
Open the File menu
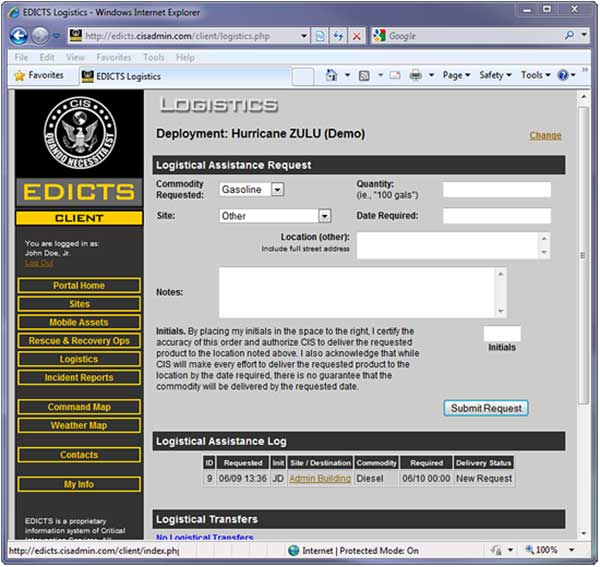coord(21,57)
